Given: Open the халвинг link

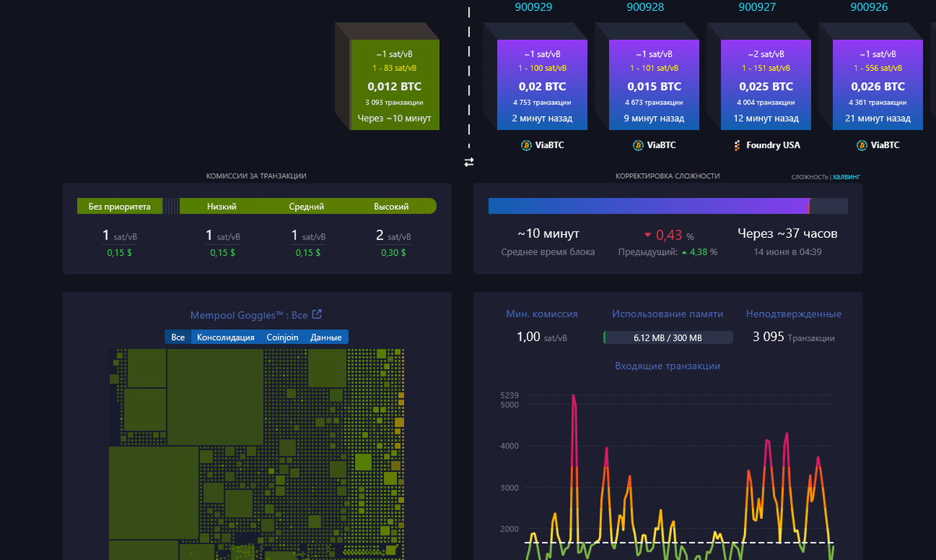Looking at the screenshot, I should pyautogui.click(x=847, y=175).
